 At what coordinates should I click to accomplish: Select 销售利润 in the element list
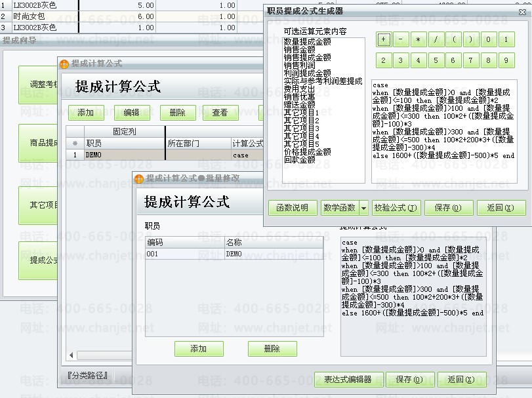(299, 66)
